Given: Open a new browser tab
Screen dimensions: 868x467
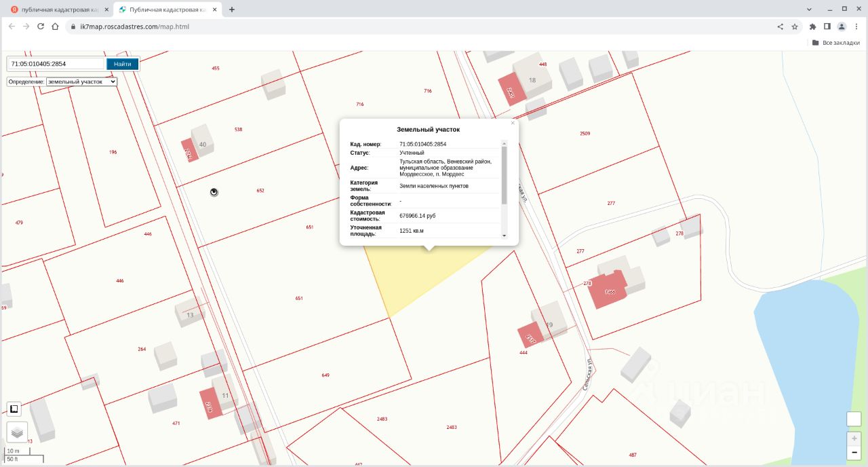Looking at the screenshot, I should pyautogui.click(x=232, y=10).
